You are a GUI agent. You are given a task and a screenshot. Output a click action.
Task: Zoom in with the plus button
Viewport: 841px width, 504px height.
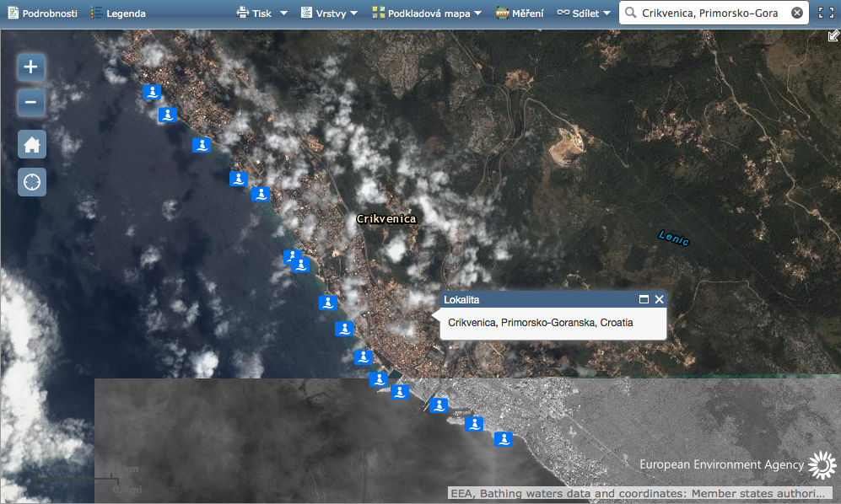tap(31, 67)
